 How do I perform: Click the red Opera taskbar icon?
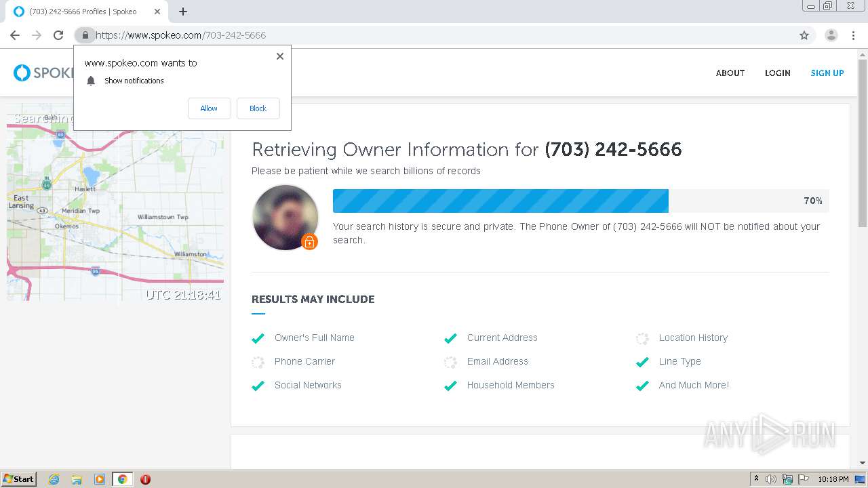pyautogui.click(x=145, y=479)
